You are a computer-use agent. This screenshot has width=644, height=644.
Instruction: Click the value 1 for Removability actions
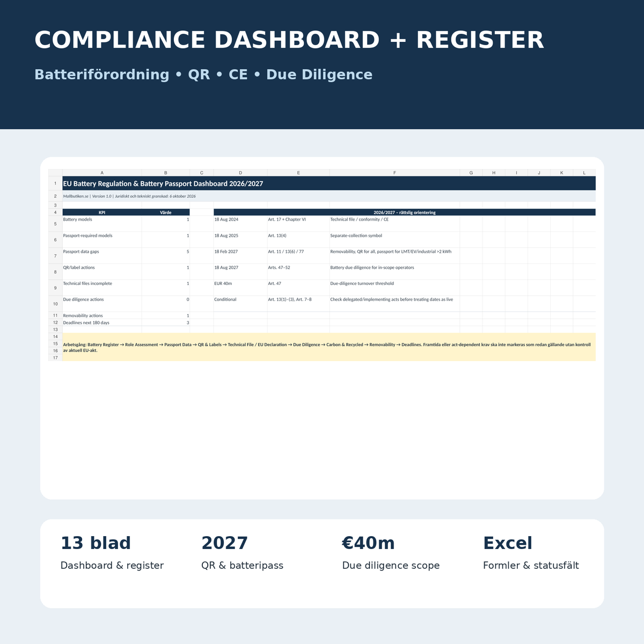[x=166, y=316]
